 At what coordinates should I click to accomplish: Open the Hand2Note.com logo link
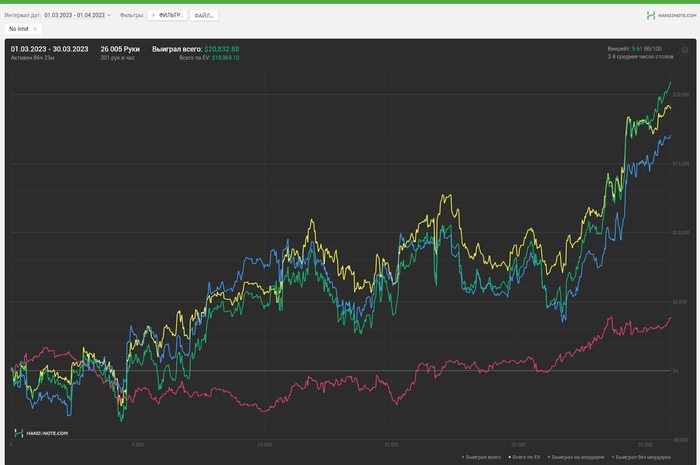tap(671, 15)
